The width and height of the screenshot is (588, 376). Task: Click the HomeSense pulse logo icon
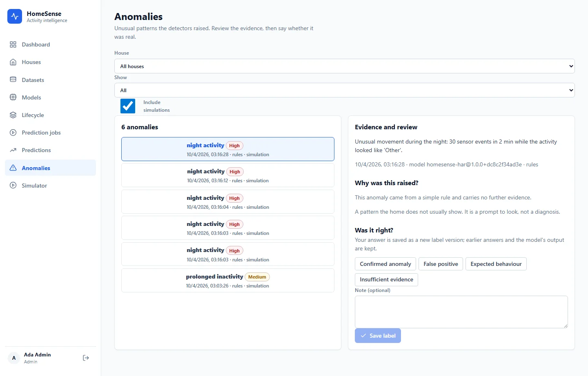tap(15, 16)
